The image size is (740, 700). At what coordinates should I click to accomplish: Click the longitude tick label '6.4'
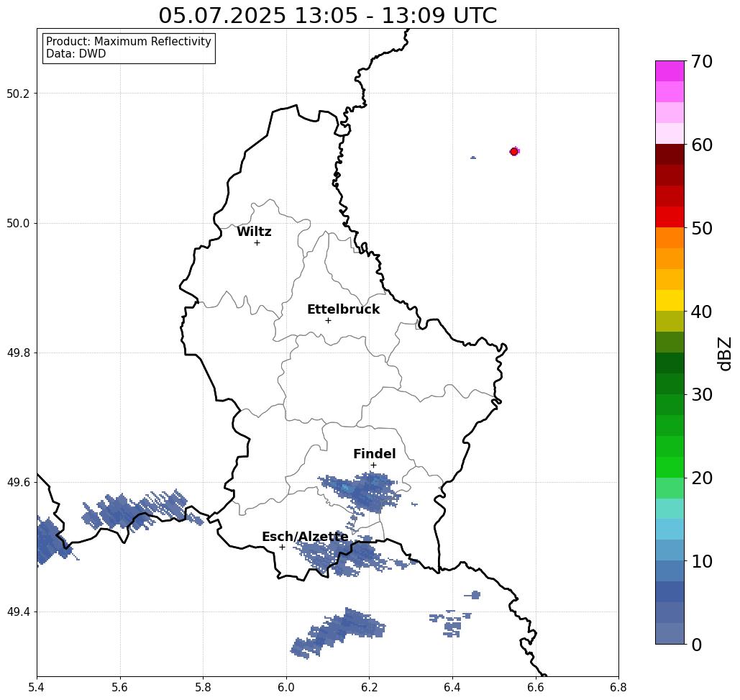click(x=452, y=687)
